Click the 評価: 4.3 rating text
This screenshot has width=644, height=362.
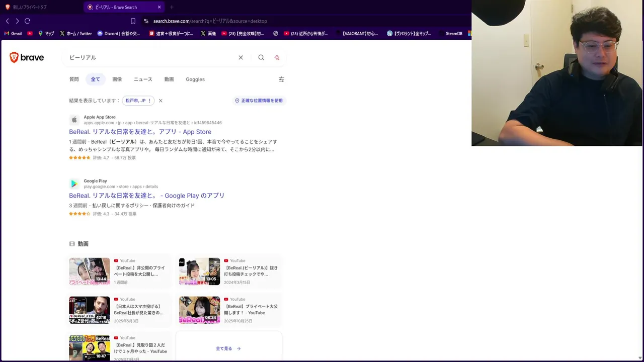pos(101,214)
